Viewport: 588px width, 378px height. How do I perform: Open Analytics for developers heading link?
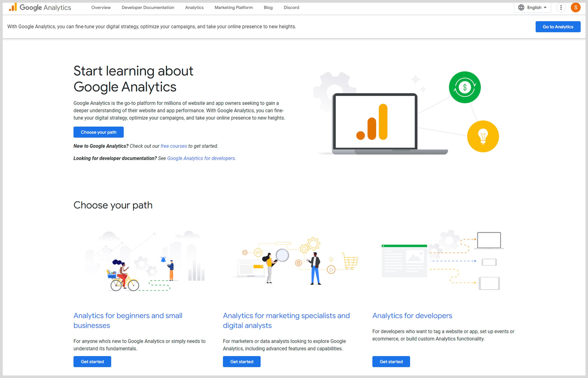[412, 316]
